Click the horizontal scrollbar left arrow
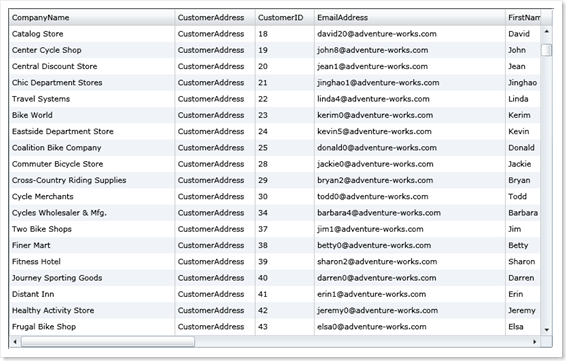This screenshot has height=361, width=566. (x=15, y=342)
